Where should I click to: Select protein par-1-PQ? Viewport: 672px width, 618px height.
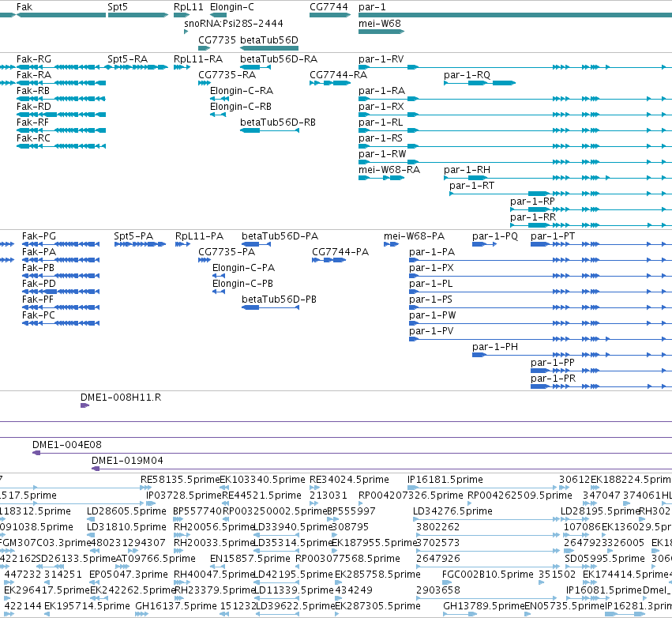495,236
